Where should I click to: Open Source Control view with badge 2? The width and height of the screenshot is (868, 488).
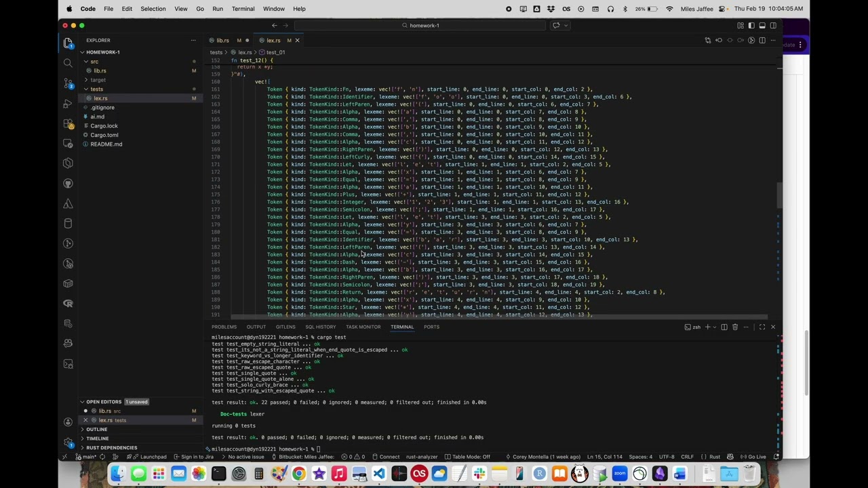pos(68,83)
